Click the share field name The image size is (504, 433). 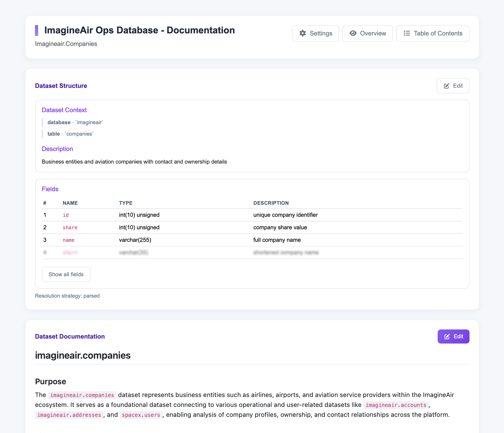point(70,227)
